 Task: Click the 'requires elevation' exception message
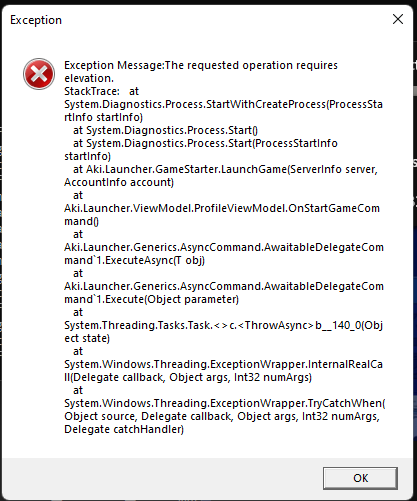201,72
